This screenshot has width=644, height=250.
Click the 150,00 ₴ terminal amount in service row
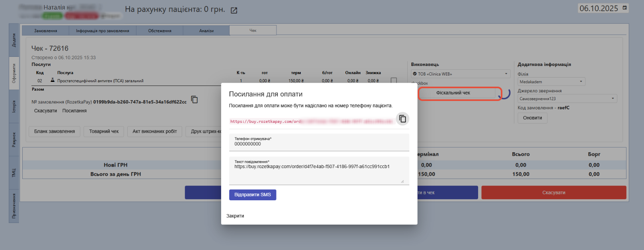click(296, 81)
